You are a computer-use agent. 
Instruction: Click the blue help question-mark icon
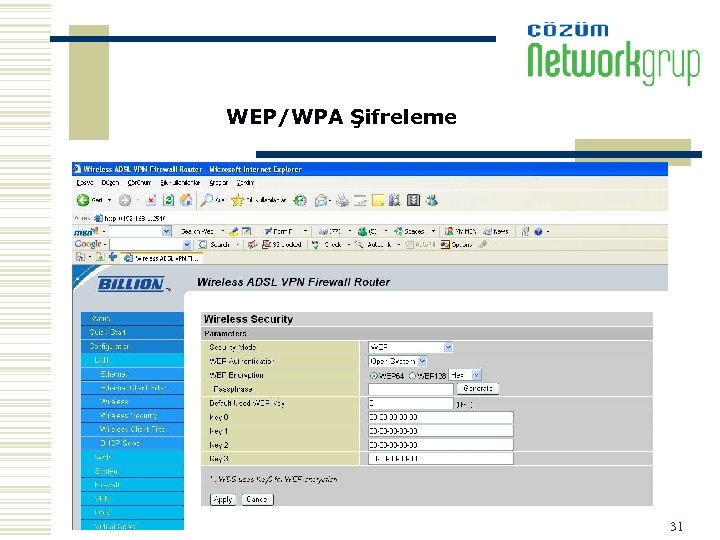[x=538, y=231]
